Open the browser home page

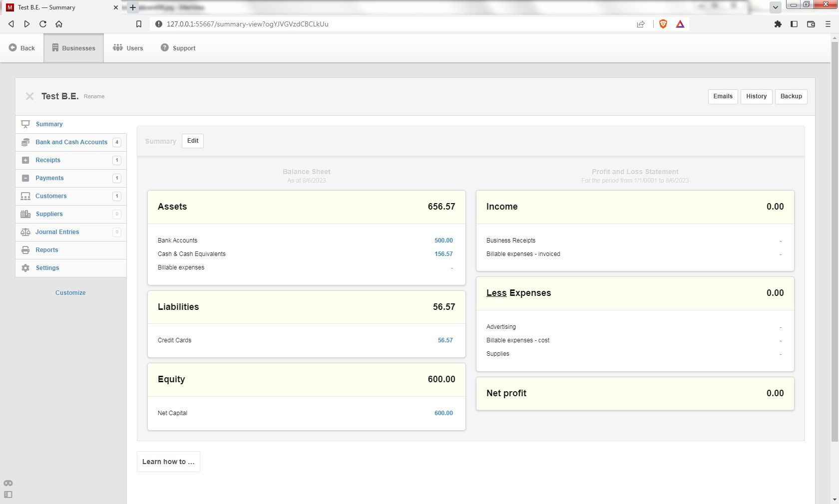coord(59,24)
